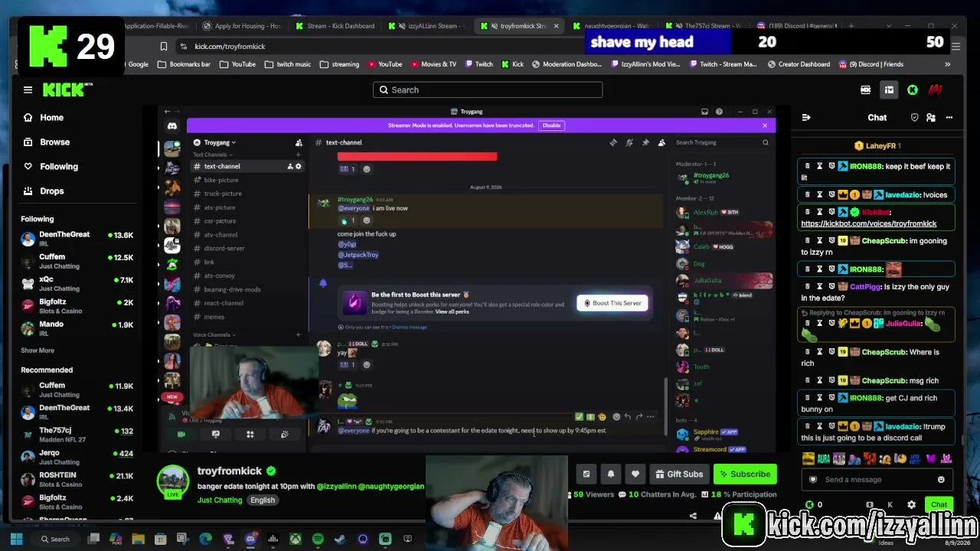
Task: Switch to Apply for Housing tab
Action: [x=242, y=26]
